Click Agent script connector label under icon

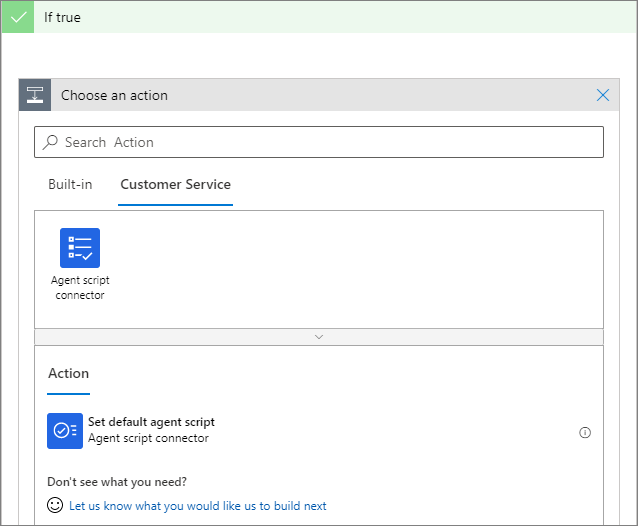click(x=80, y=288)
